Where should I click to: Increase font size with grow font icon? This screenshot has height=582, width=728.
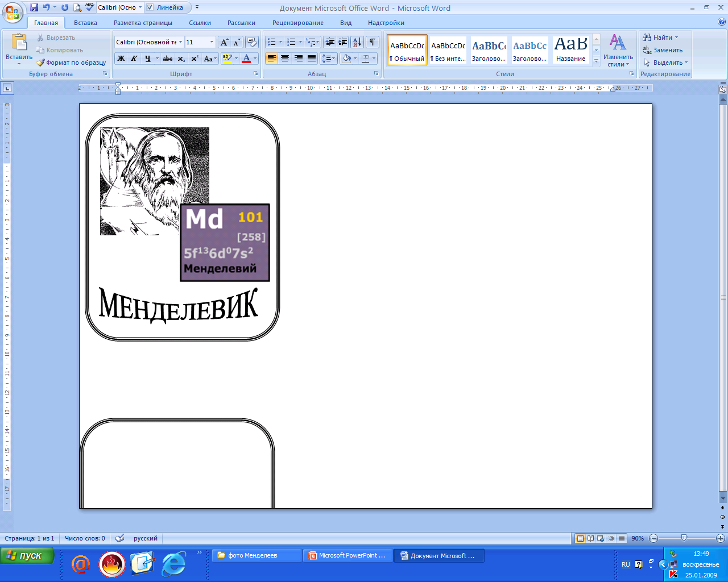click(225, 42)
